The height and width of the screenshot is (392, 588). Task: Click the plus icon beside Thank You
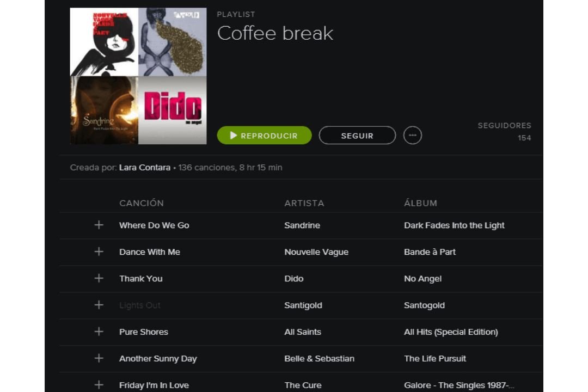click(x=99, y=278)
